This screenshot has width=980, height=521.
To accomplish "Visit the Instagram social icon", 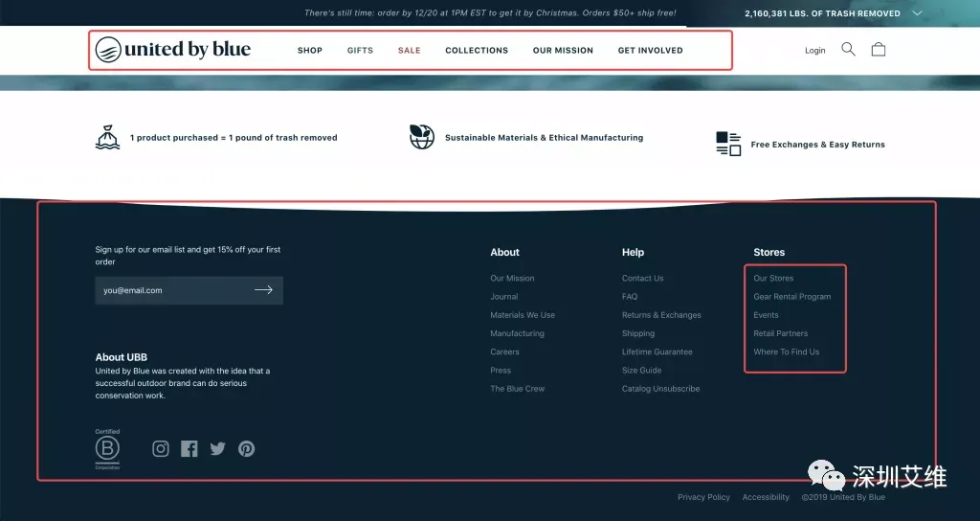I will point(161,448).
